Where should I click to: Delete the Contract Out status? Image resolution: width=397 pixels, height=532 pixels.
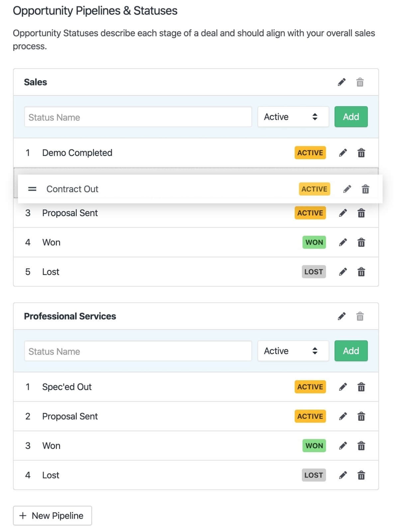(x=365, y=189)
